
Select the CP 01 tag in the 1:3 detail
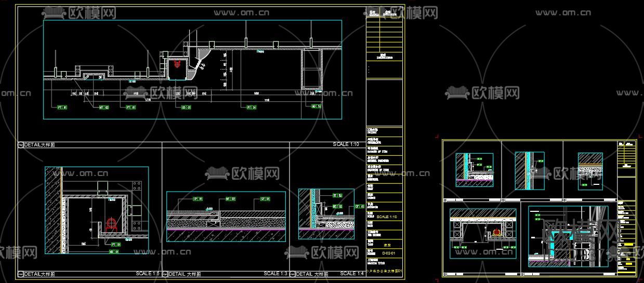[x=198, y=198]
